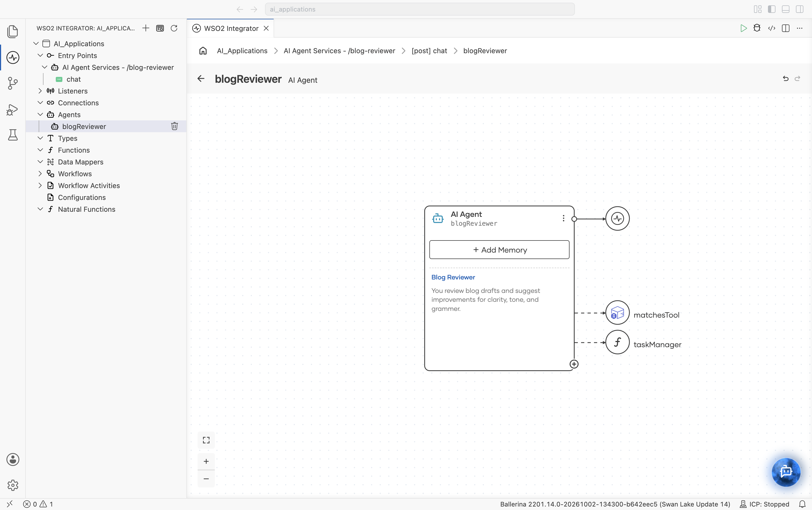Screen dimensions: 812x510
Task: Collapse Data Mappers section
Action: coord(40,161)
